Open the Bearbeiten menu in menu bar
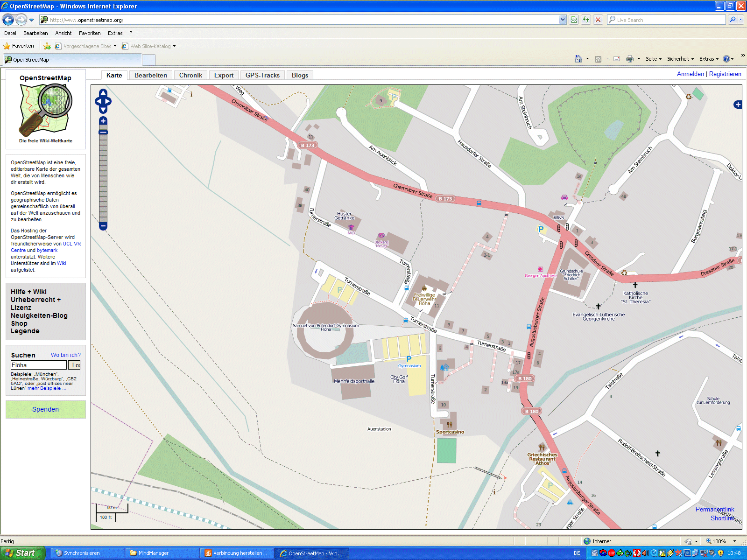This screenshot has height=560, width=747. tap(35, 33)
